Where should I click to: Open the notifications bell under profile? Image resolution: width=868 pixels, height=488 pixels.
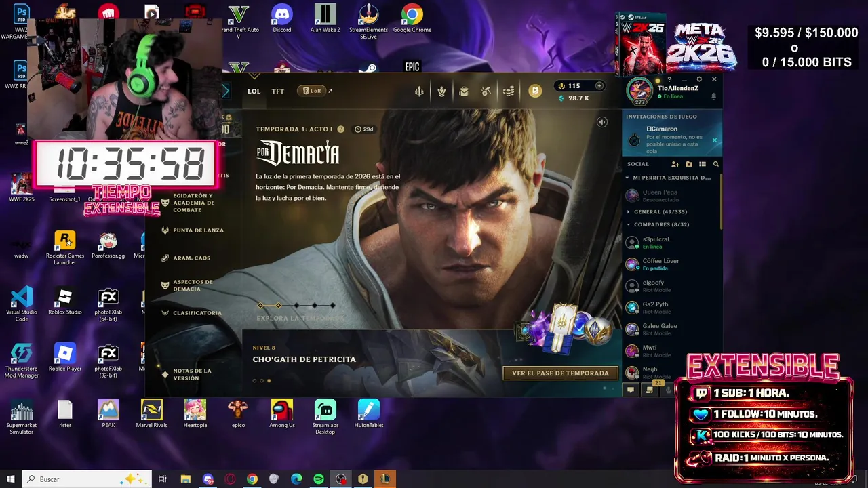tap(713, 97)
